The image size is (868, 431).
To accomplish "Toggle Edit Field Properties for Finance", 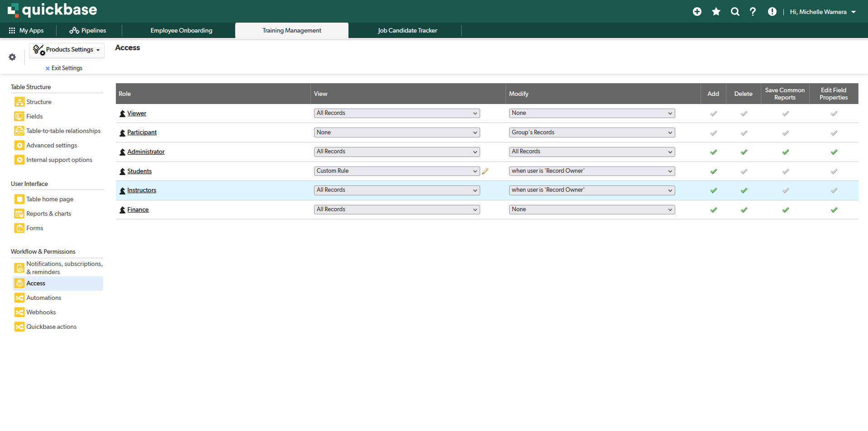I will click(x=834, y=210).
